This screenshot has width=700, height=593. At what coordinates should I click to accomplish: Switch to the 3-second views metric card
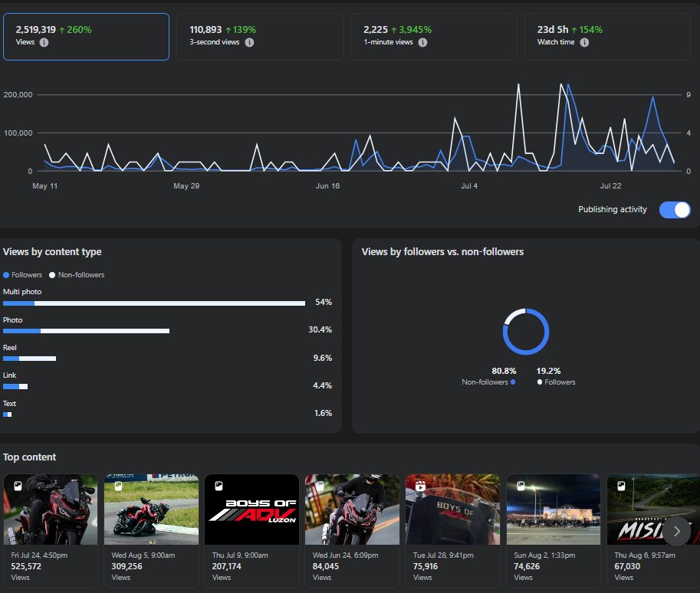[260, 37]
